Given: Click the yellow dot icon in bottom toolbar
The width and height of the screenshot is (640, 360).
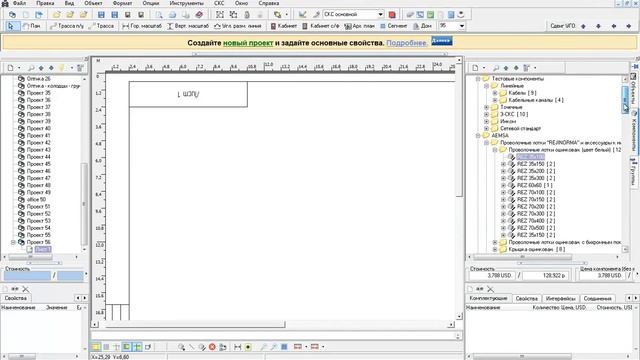Looking at the screenshot, I should click(x=248, y=347).
